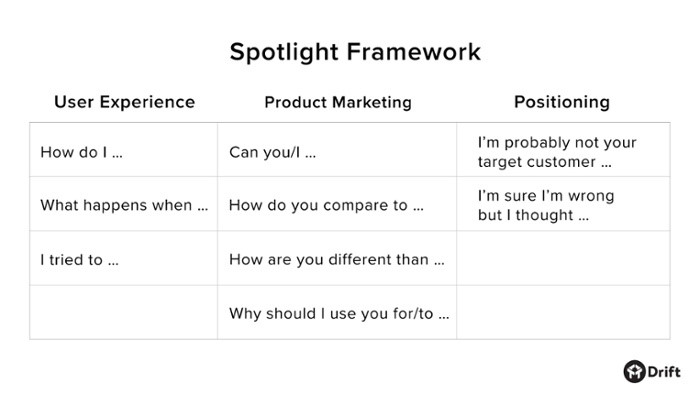The height and width of the screenshot is (394, 700).
Task: Select "I'm sure I'm wrong but I thought" cell
Action: click(x=563, y=204)
